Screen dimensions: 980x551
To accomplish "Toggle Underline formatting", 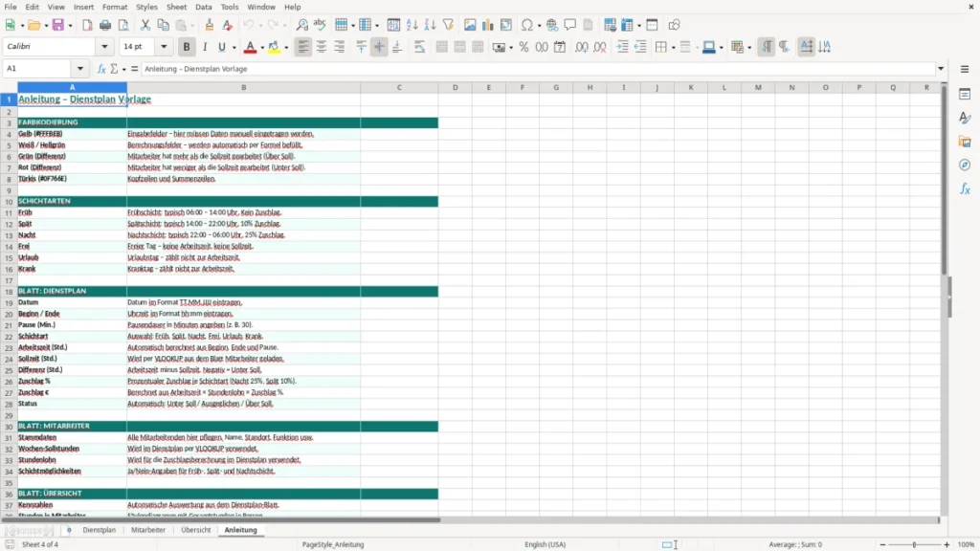I will click(x=221, y=47).
